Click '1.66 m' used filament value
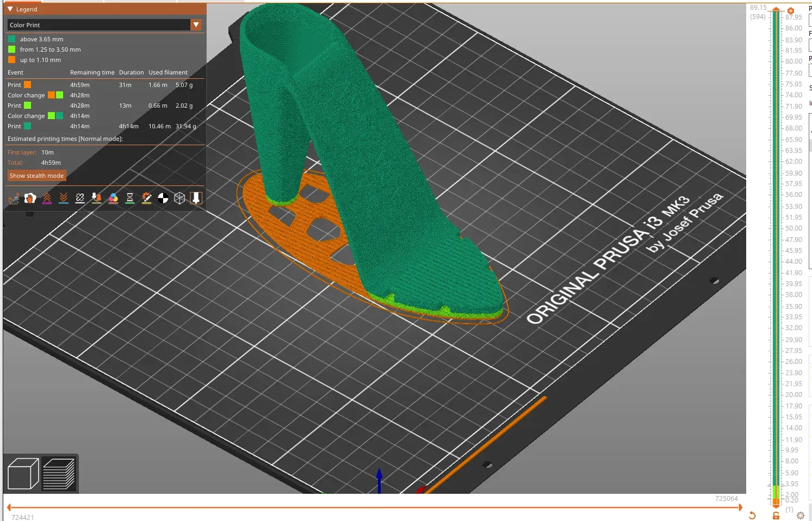The width and height of the screenshot is (812, 521). (x=158, y=85)
